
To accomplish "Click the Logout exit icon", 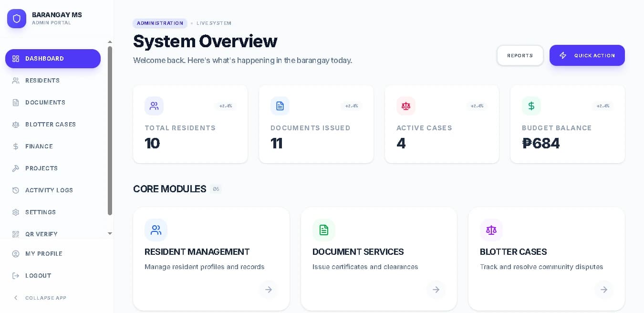I will tap(16, 276).
